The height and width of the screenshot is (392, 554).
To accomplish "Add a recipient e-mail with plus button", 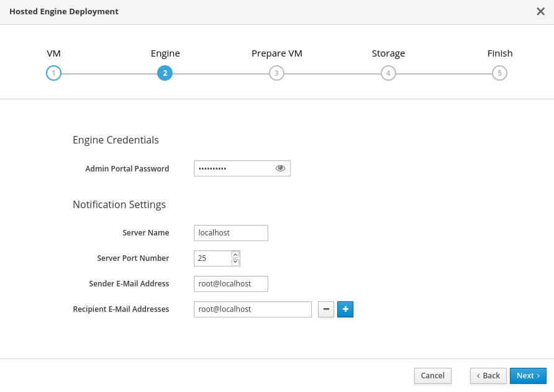I will tap(345, 309).
